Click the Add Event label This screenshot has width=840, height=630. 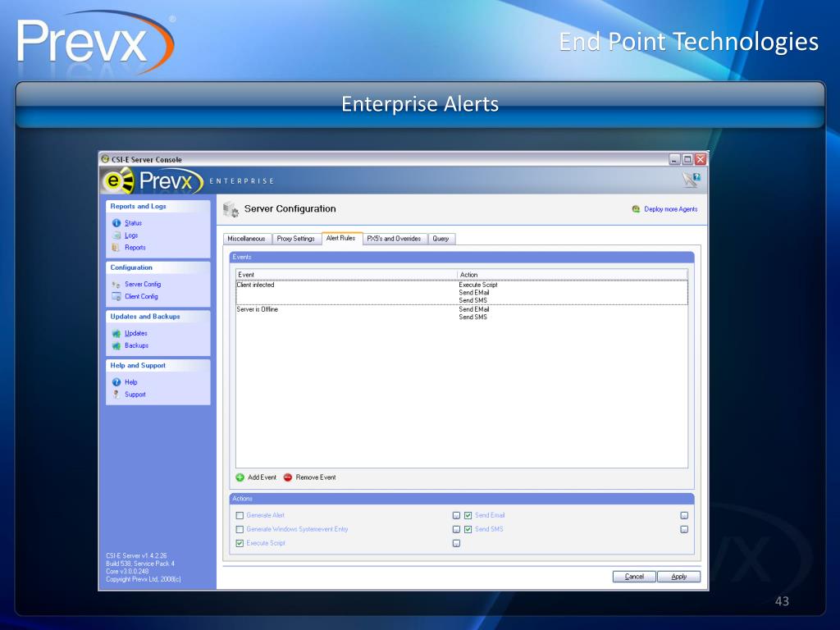[262, 477]
